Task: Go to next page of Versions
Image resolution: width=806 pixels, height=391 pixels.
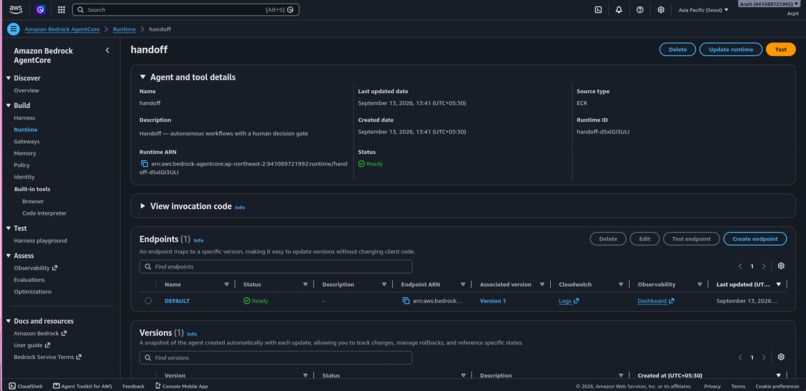Action: tap(763, 357)
